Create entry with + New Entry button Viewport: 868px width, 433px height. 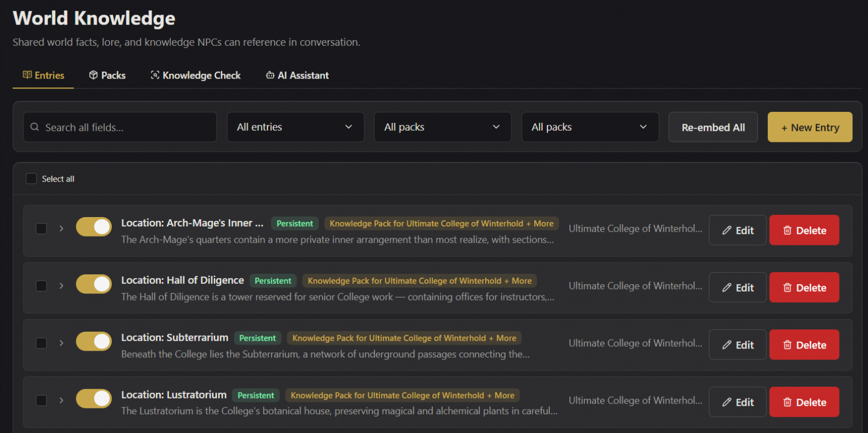pos(810,127)
